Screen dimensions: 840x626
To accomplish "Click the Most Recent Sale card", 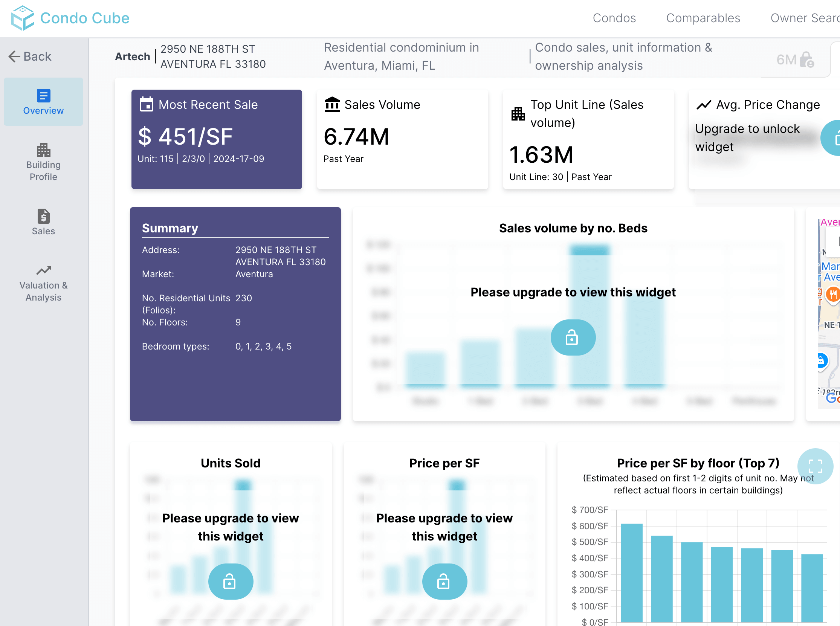I will click(216, 139).
